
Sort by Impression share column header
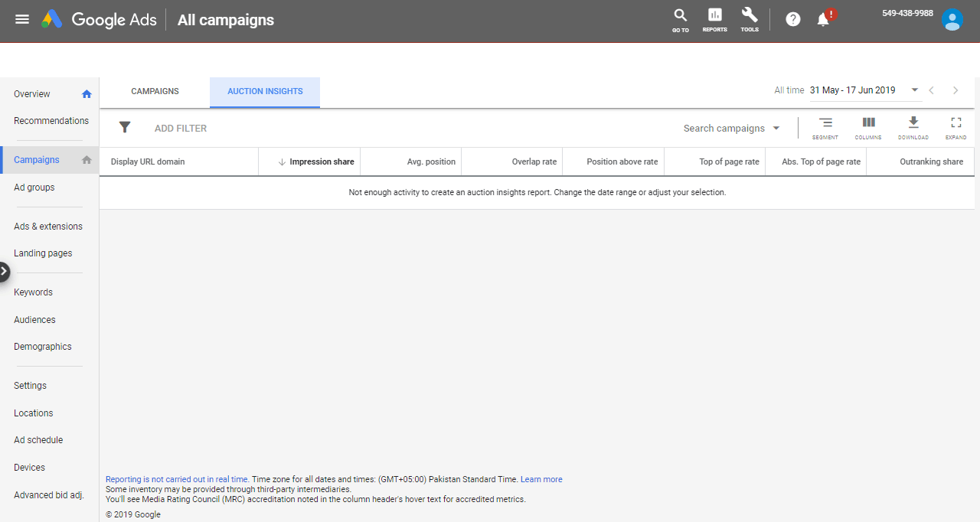click(321, 161)
